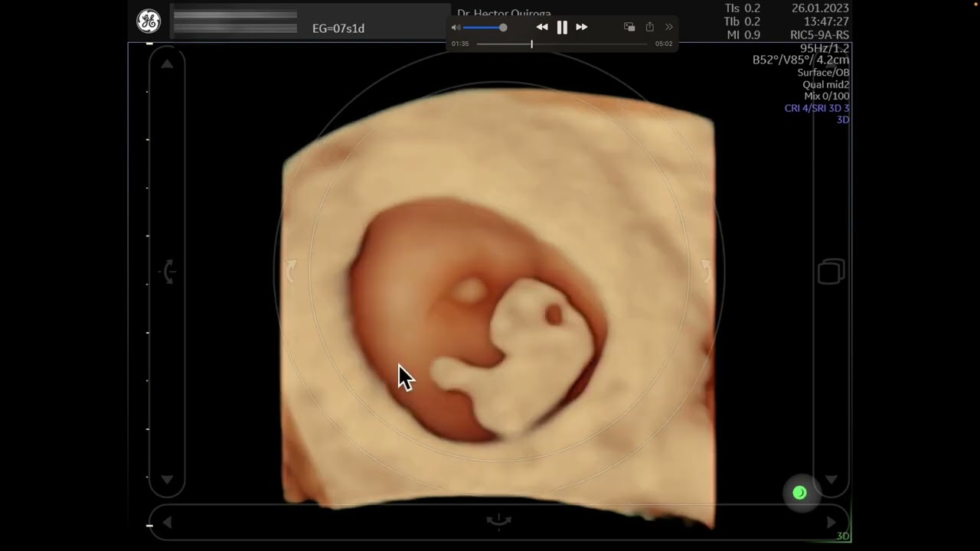
Task: Enable picture-in-picture mode
Action: 629,27
